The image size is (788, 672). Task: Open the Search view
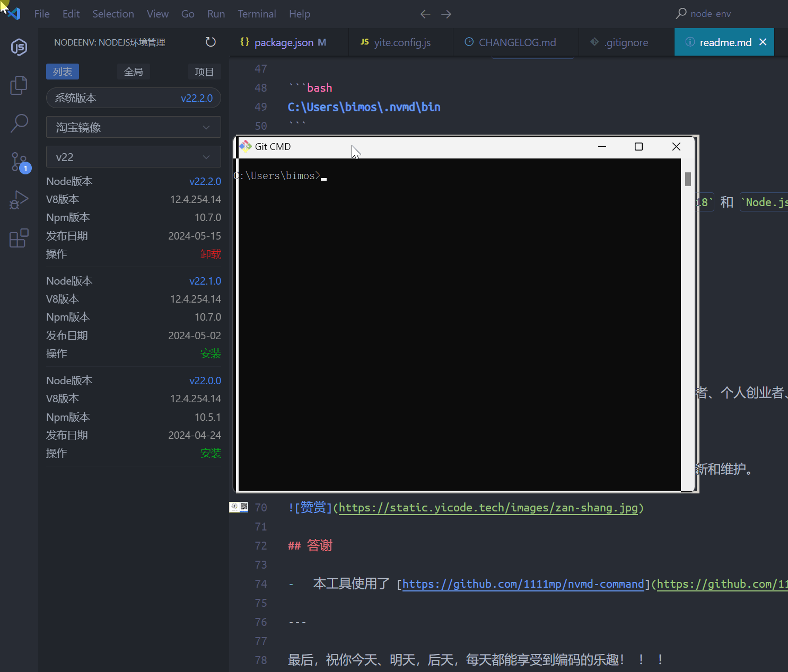pyautogui.click(x=19, y=123)
